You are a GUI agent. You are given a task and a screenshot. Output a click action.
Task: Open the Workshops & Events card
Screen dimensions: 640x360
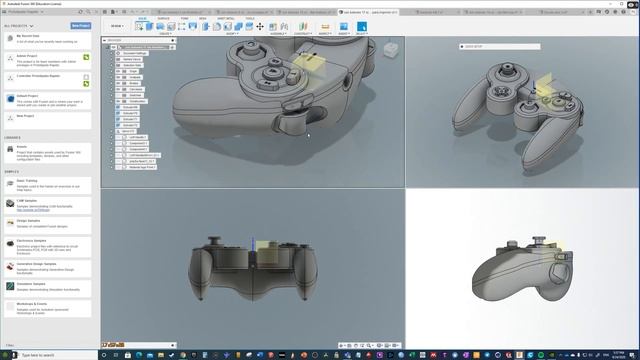[48, 309]
